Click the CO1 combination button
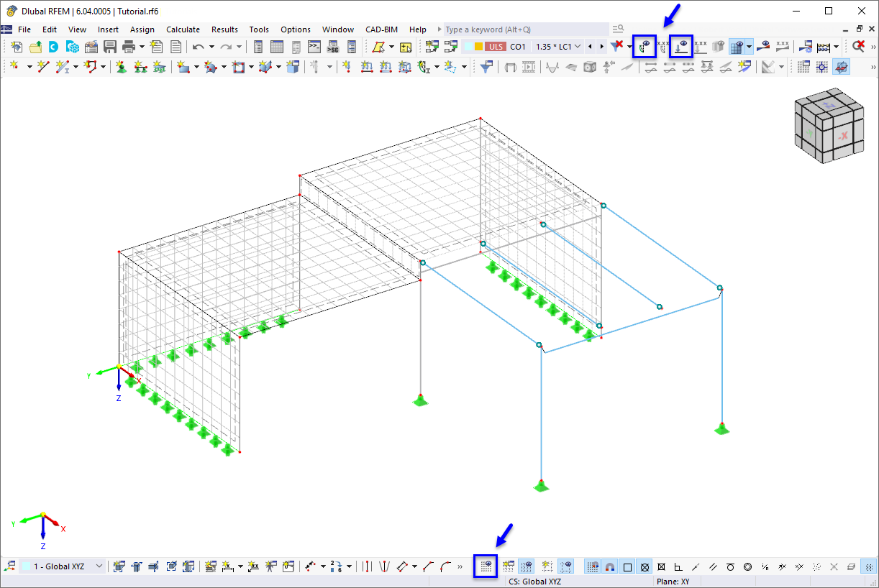Screen dimensions: 879x588 (x=517, y=46)
